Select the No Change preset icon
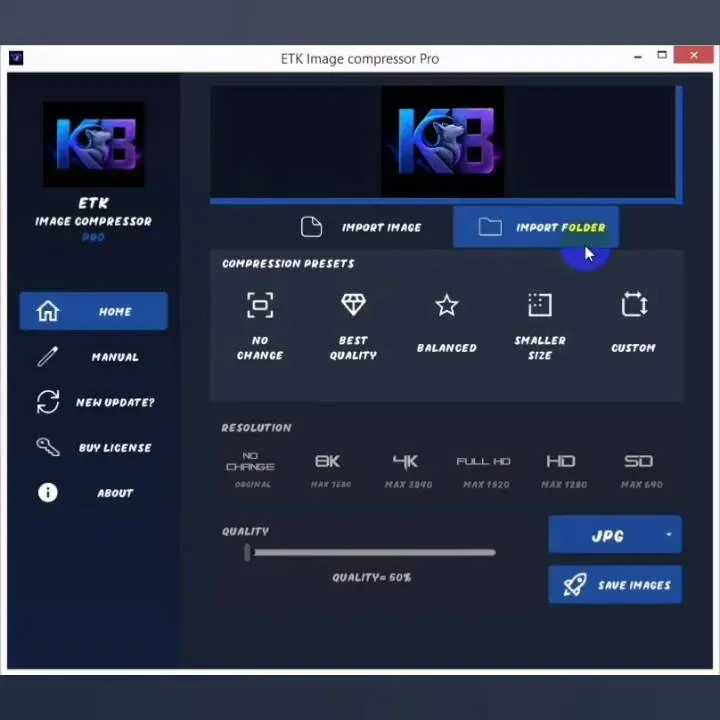Image resolution: width=720 pixels, height=720 pixels. 260,305
